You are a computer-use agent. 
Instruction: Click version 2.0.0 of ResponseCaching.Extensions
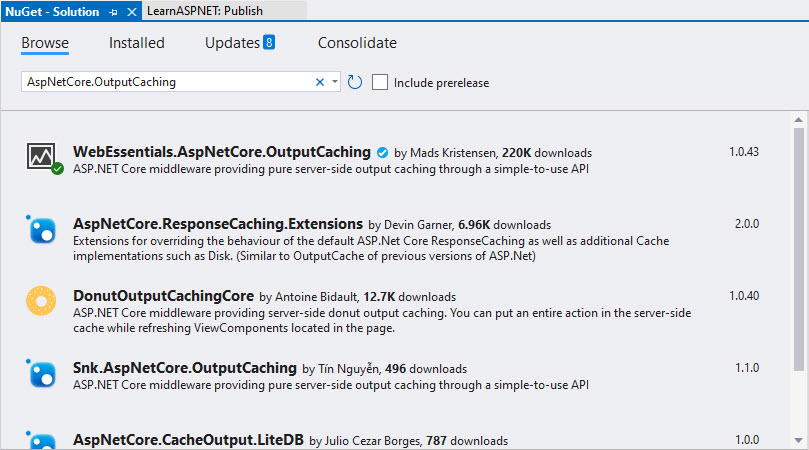point(747,224)
